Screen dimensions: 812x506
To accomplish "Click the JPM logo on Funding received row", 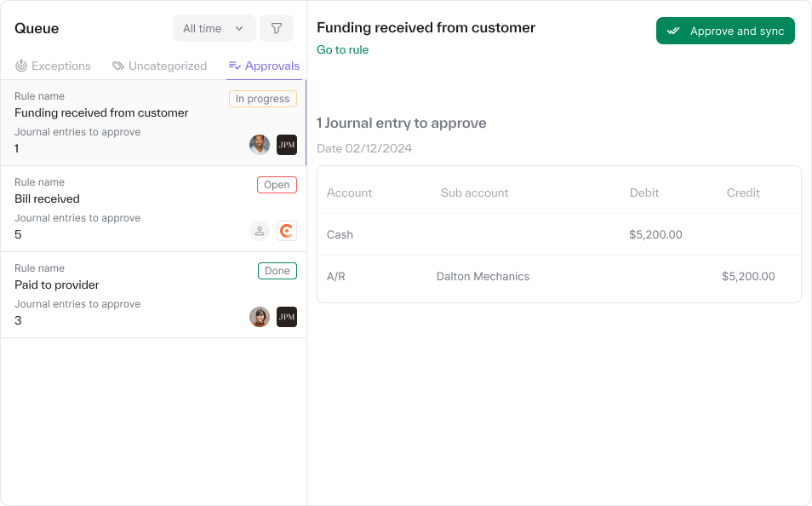I will coord(287,145).
